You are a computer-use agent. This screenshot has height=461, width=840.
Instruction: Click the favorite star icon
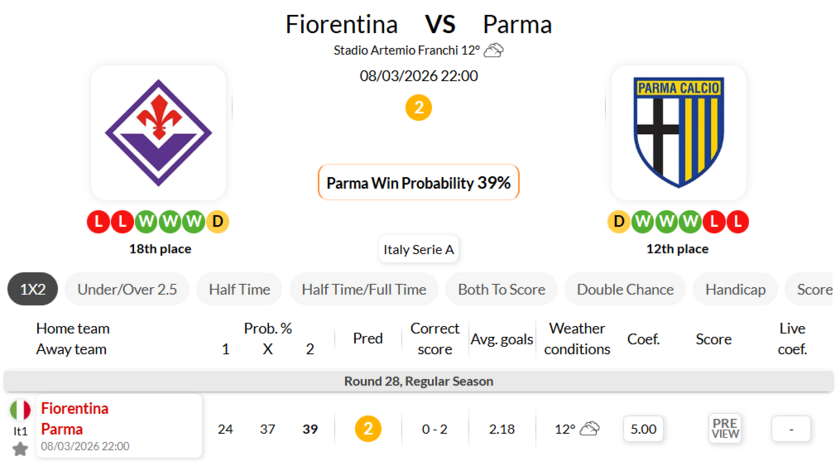[20, 449]
